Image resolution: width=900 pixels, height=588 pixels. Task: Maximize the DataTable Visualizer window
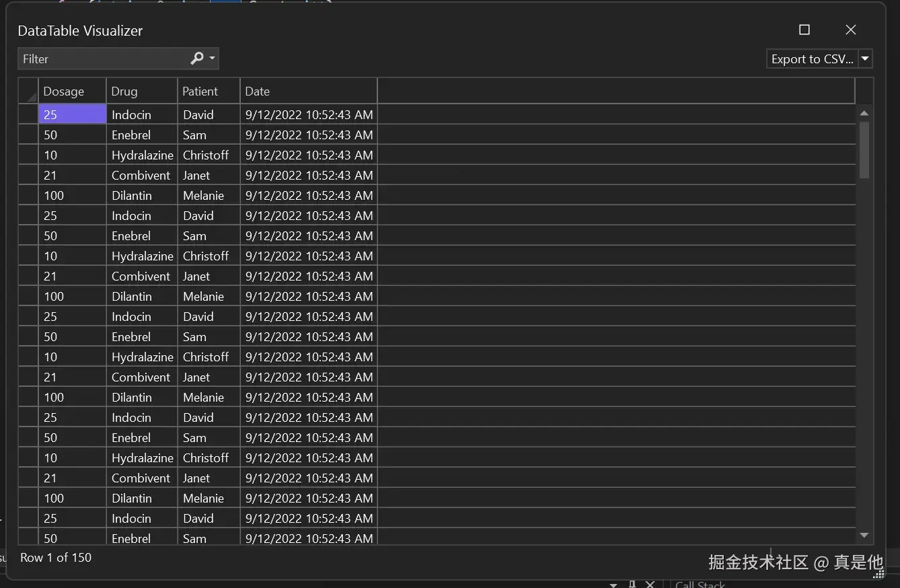pos(804,30)
